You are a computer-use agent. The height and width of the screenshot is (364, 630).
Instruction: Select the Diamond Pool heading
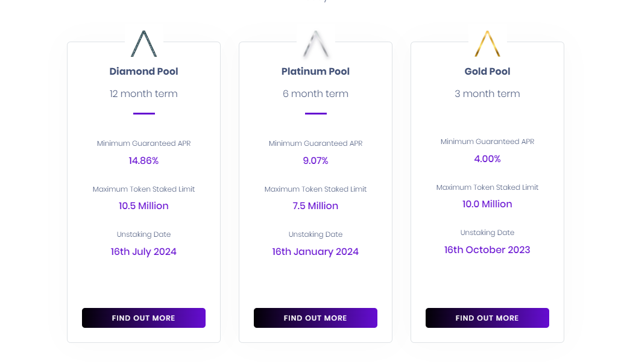click(x=143, y=71)
